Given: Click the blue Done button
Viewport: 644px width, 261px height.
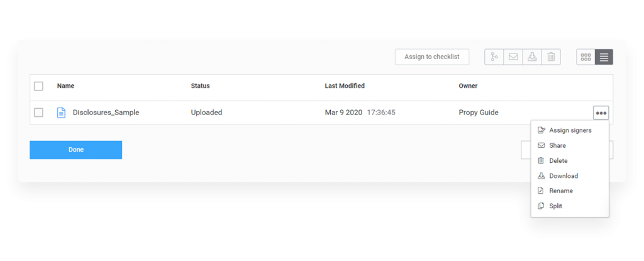Looking at the screenshot, I should click(75, 150).
